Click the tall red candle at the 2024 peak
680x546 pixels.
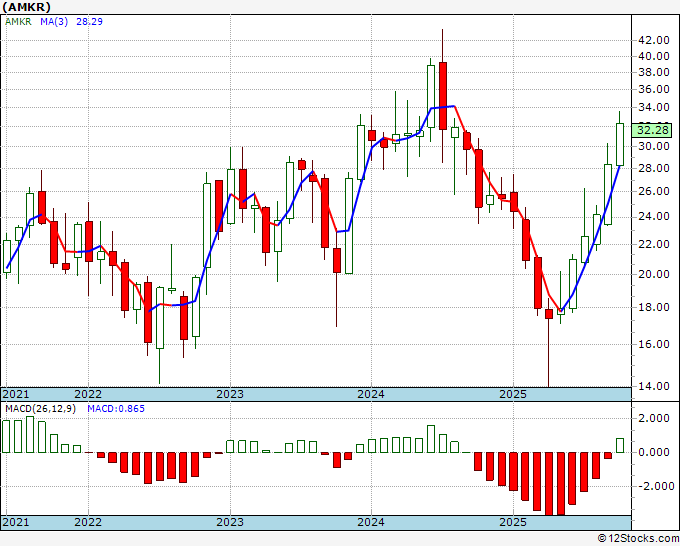pyautogui.click(x=443, y=96)
